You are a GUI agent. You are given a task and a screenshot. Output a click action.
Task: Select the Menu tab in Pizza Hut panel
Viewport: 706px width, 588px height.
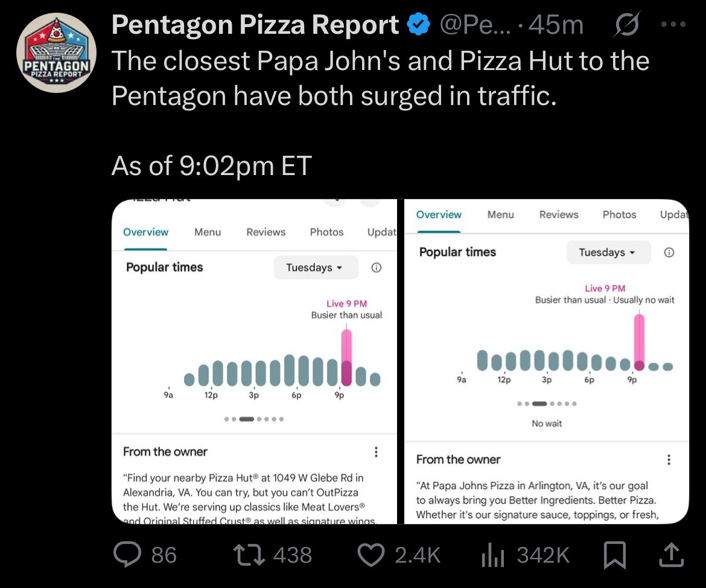[208, 232]
